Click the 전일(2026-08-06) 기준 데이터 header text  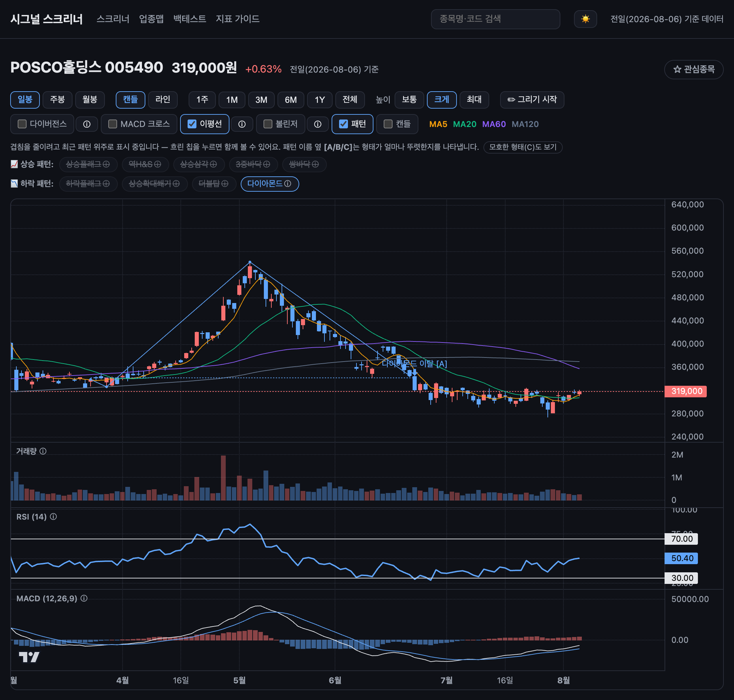tap(667, 19)
